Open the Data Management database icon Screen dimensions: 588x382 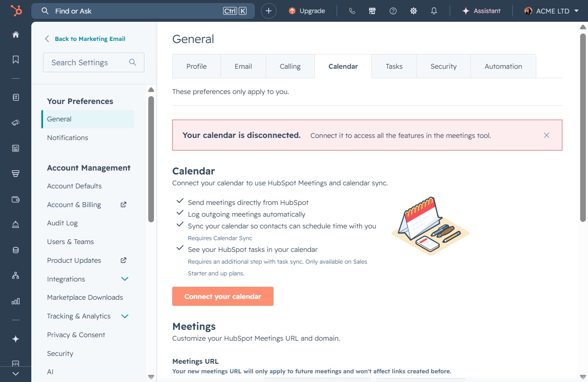coord(16,250)
